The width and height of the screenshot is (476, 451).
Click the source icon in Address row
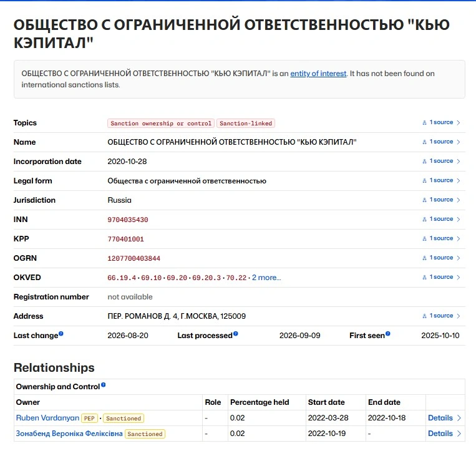[424, 316]
